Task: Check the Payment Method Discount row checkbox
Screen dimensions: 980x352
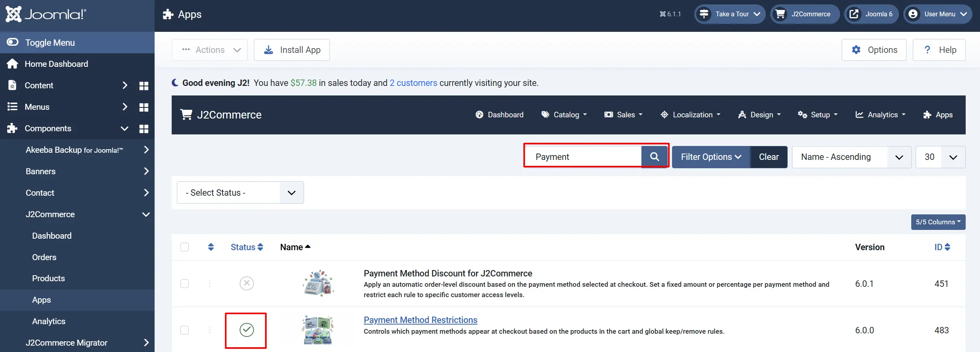Action: (184, 284)
